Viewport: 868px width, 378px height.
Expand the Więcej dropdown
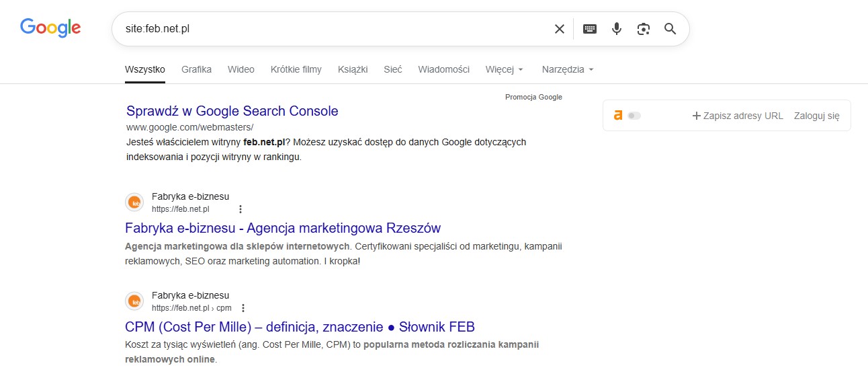click(x=504, y=69)
